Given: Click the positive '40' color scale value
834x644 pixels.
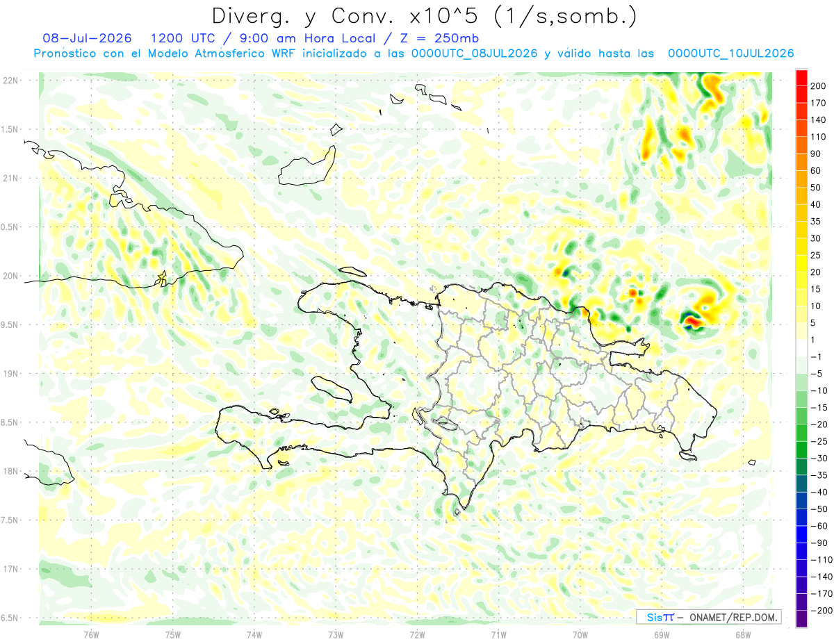Looking at the screenshot, I should pyautogui.click(x=817, y=204).
